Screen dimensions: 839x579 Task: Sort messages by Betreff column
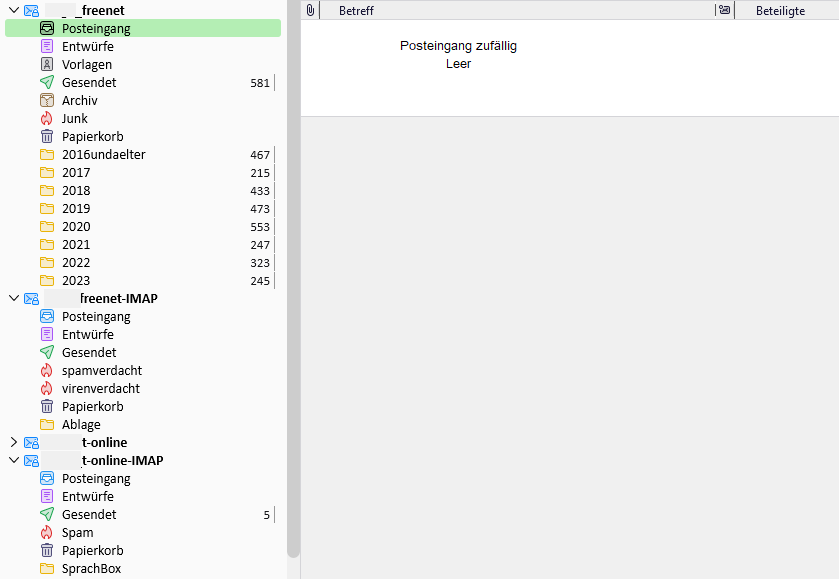point(357,11)
